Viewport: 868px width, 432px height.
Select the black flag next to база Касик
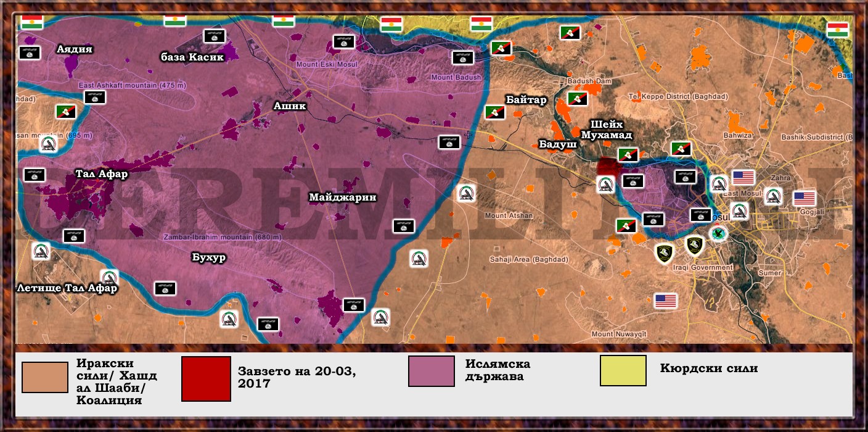point(215,36)
